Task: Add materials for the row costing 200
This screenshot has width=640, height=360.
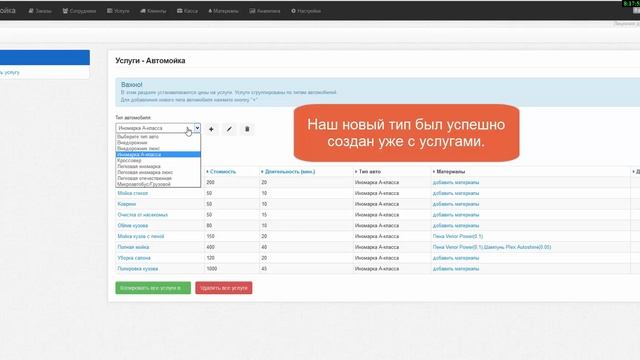Action: point(456,182)
